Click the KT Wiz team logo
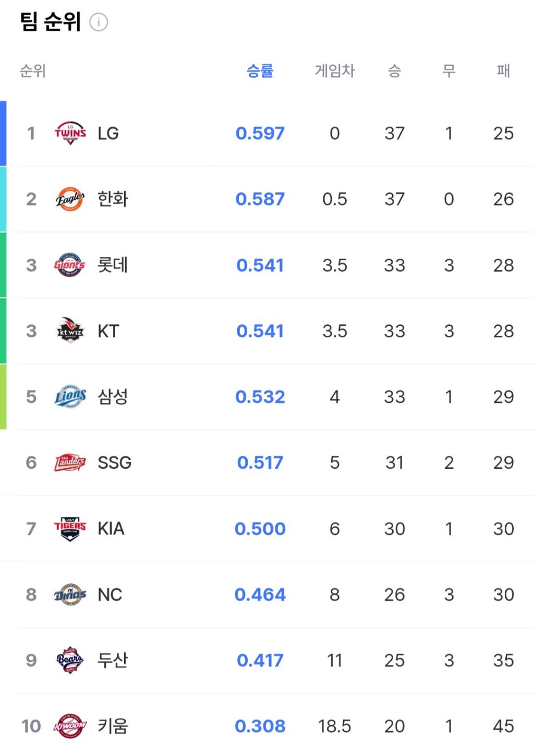This screenshot has width=534, height=756. point(70,331)
